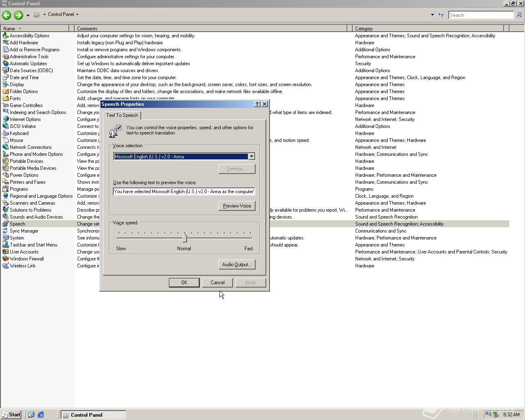Select the Fonts folder icon
This screenshot has width=525, height=420.
click(5, 98)
